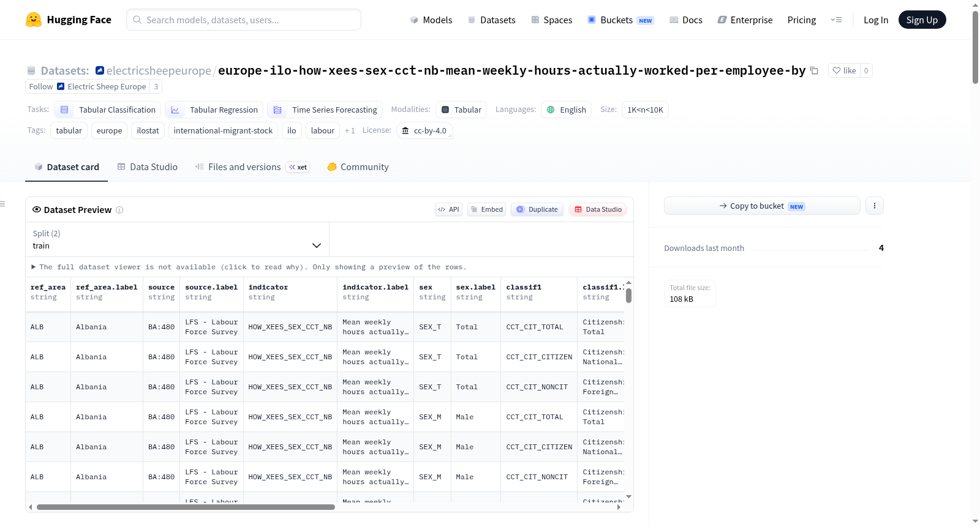
Task: Open the navigation overflow menu icon
Action: point(836,20)
